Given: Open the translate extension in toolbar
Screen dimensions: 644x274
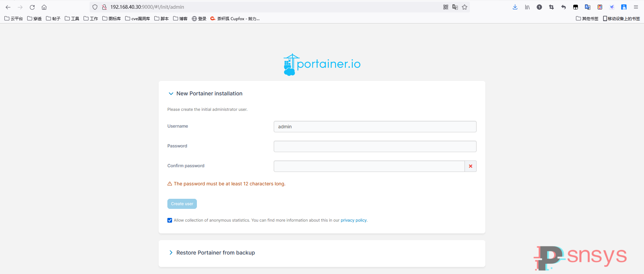Looking at the screenshot, I should click(588, 7).
